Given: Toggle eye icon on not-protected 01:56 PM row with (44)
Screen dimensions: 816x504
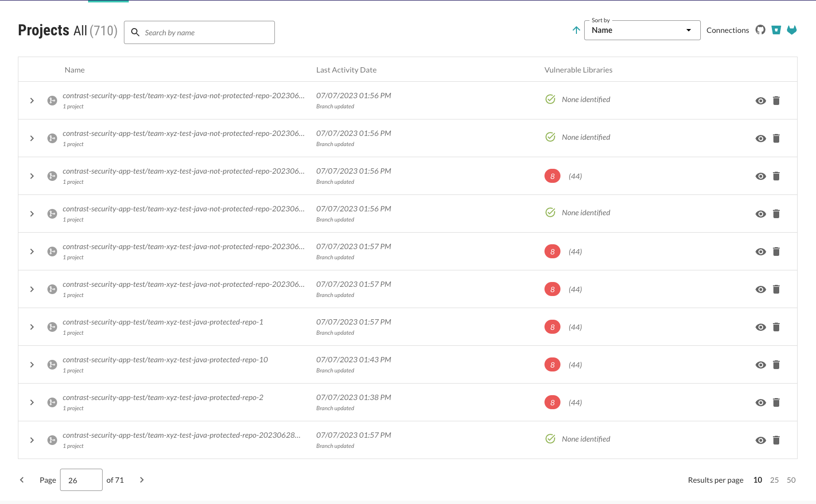Looking at the screenshot, I should tap(761, 176).
